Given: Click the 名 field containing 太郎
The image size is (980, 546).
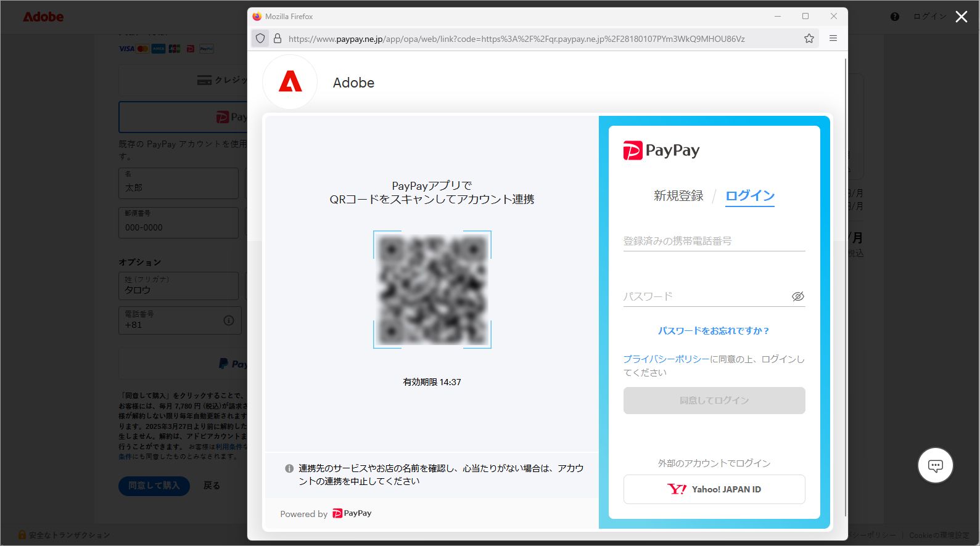Looking at the screenshot, I should pyautogui.click(x=178, y=183).
